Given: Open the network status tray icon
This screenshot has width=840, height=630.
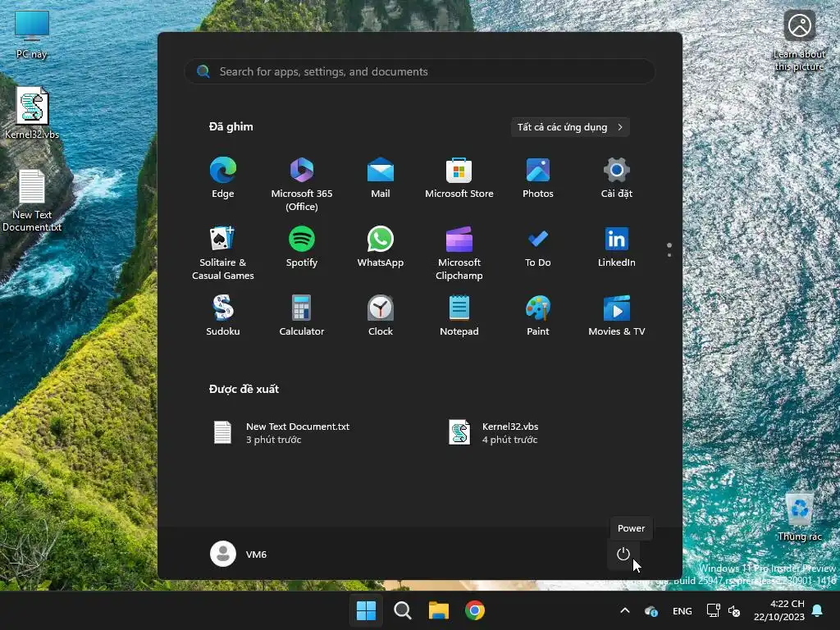Looking at the screenshot, I should 713,610.
